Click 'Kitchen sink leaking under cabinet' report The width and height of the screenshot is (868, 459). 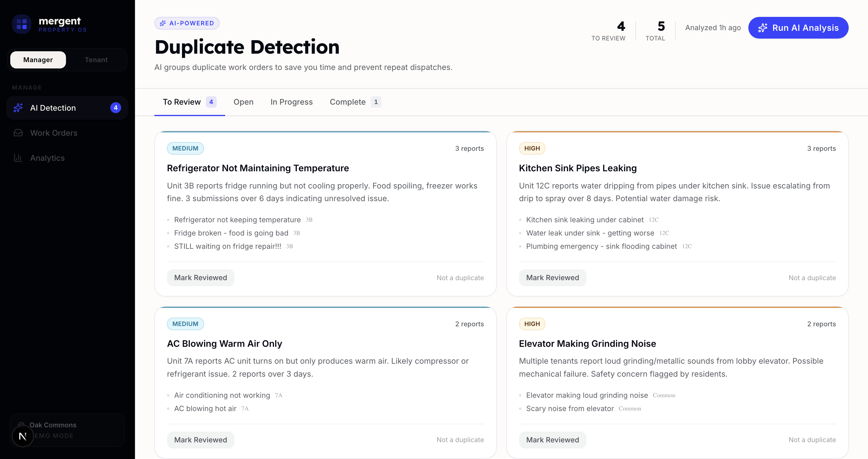click(x=585, y=220)
